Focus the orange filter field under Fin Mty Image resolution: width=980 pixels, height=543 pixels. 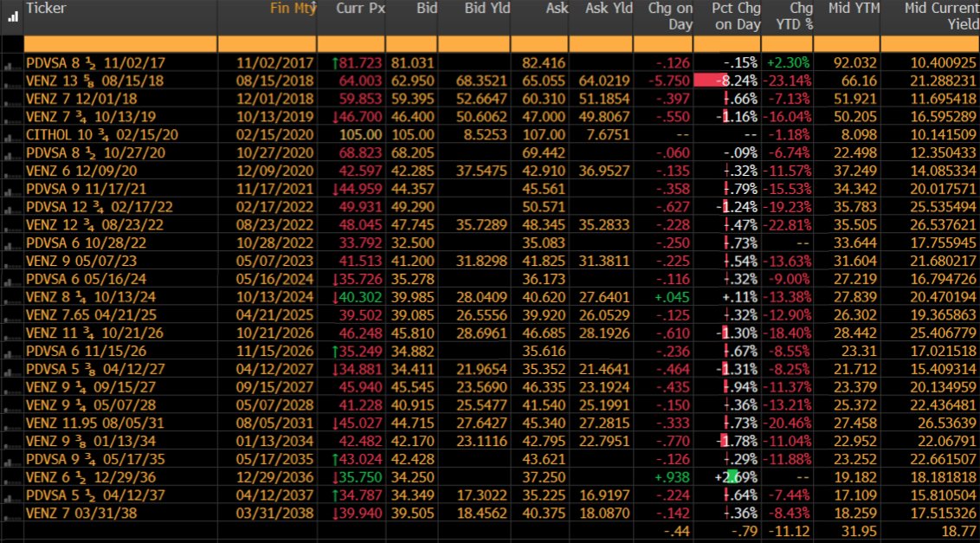(267, 44)
